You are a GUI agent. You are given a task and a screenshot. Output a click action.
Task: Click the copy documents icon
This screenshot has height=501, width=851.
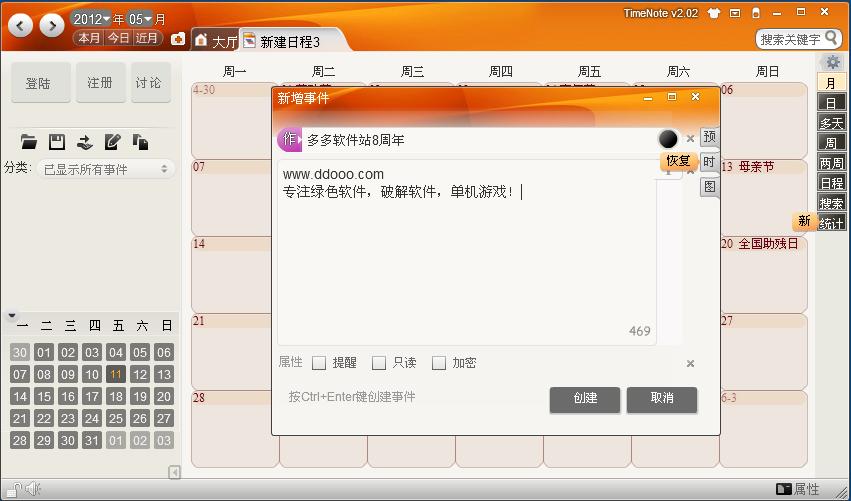(x=141, y=142)
